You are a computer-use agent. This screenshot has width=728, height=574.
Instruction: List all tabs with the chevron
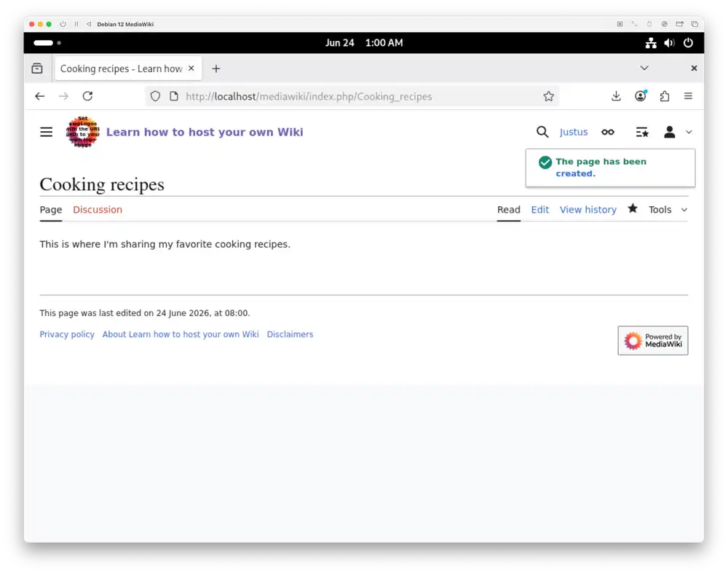click(644, 68)
